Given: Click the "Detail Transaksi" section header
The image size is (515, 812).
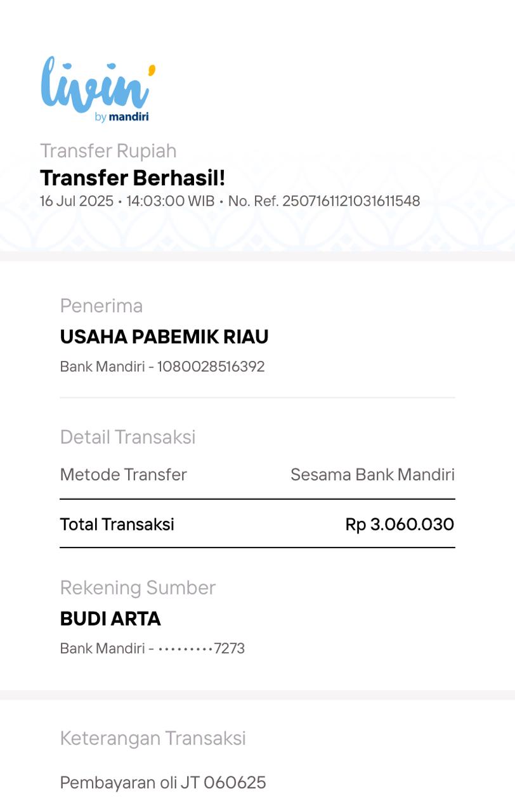Looking at the screenshot, I should (127, 437).
